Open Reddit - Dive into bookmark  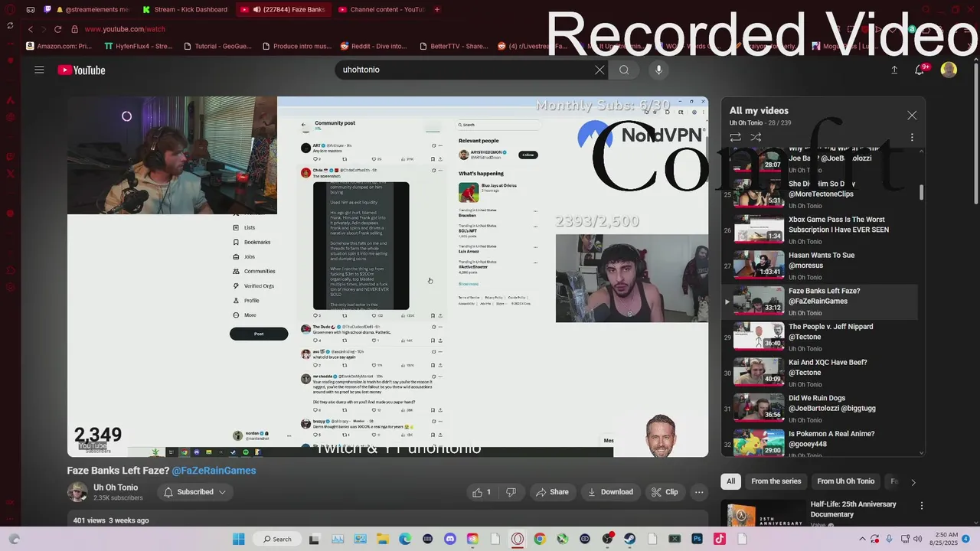374,46
